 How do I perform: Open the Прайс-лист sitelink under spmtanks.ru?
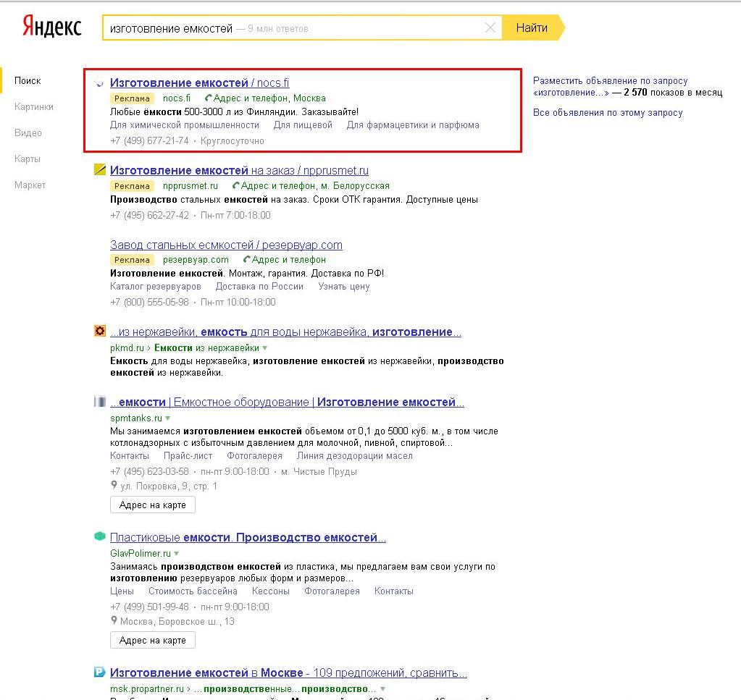[188, 456]
